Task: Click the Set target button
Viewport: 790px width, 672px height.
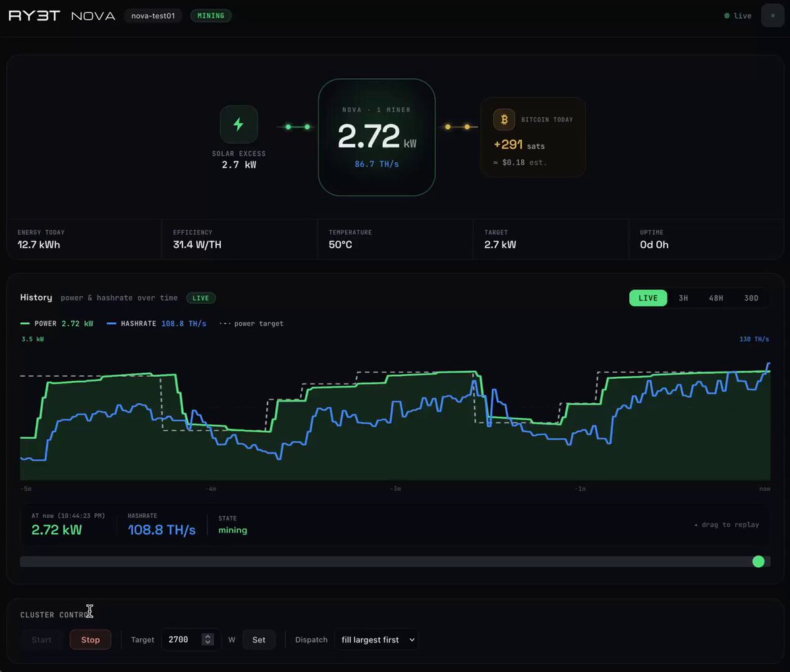Action: pyautogui.click(x=259, y=640)
